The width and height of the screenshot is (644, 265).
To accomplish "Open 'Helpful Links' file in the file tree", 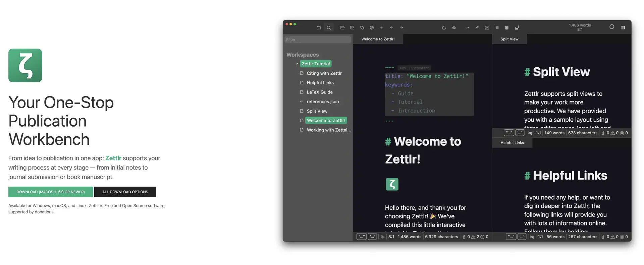I will (x=320, y=83).
